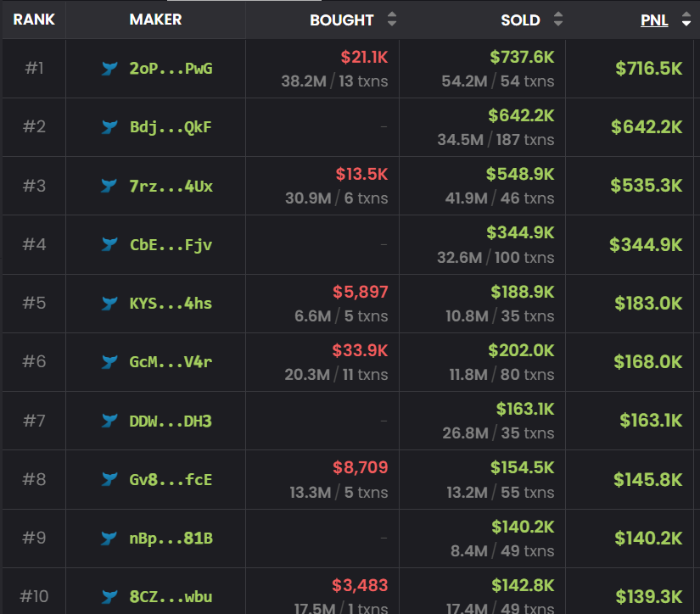The image size is (700, 614).
Task: Click the RANK column header
Action: click(35, 20)
